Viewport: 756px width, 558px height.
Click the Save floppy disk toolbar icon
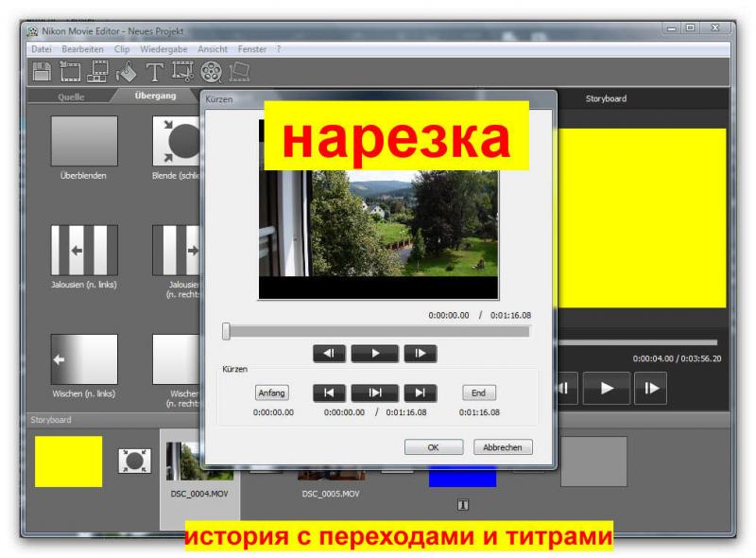(42, 72)
